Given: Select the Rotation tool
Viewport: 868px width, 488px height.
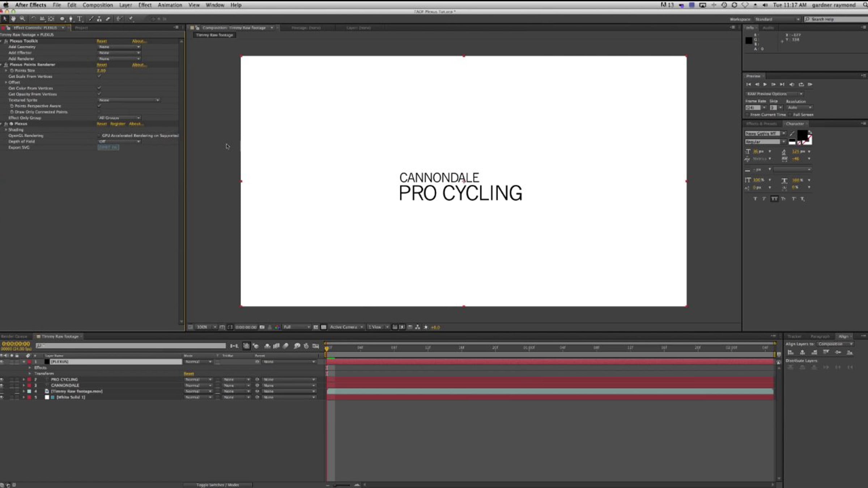Looking at the screenshot, I should point(33,19).
